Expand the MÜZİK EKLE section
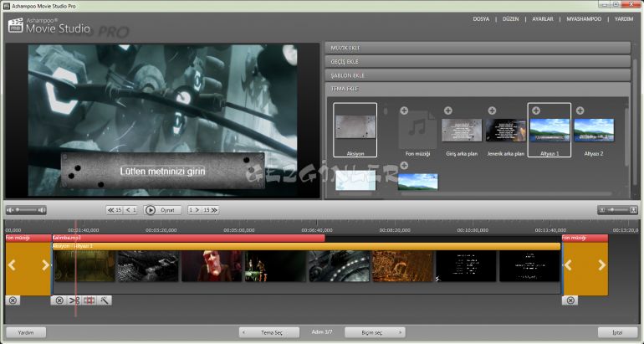The image size is (644, 344). (478, 48)
